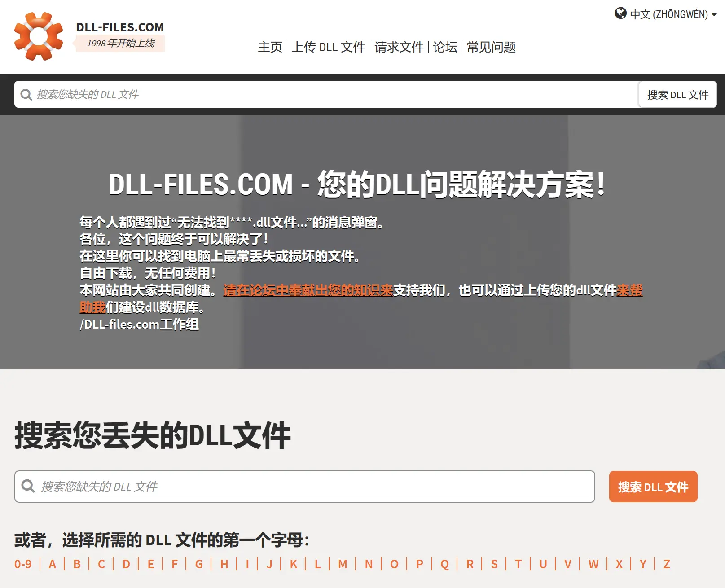Select letter W in the DLL index
Image resolution: width=725 pixels, height=588 pixels.
[593, 564]
